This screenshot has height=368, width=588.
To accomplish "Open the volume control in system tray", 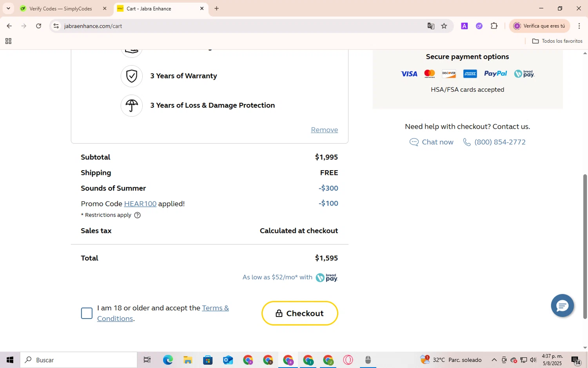I will (533, 360).
